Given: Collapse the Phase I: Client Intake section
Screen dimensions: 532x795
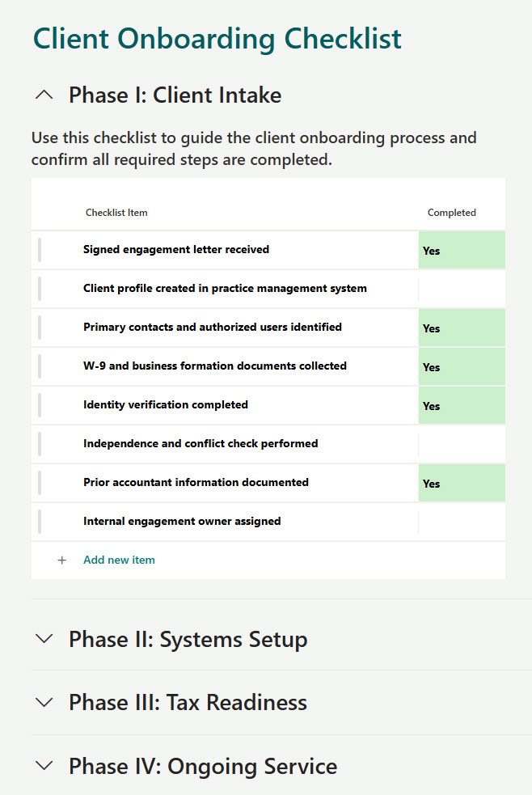Looking at the screenshot, I should [174, 94].
